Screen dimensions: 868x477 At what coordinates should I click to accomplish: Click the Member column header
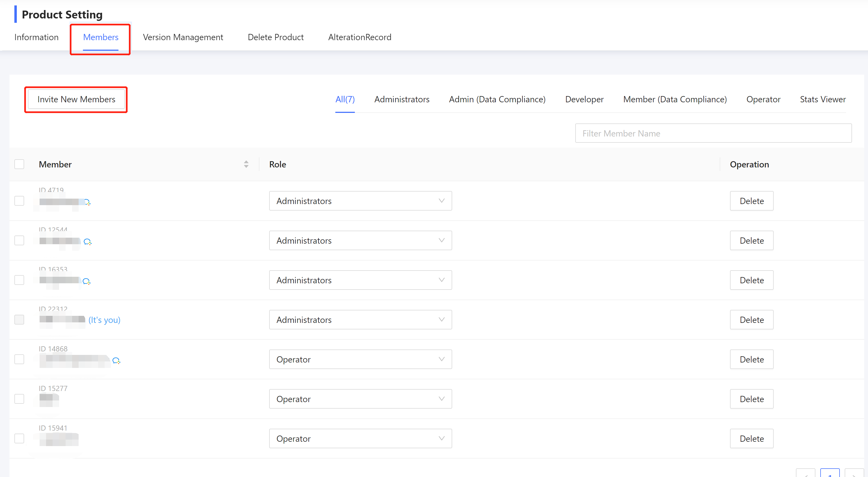(x=55, y=164)
